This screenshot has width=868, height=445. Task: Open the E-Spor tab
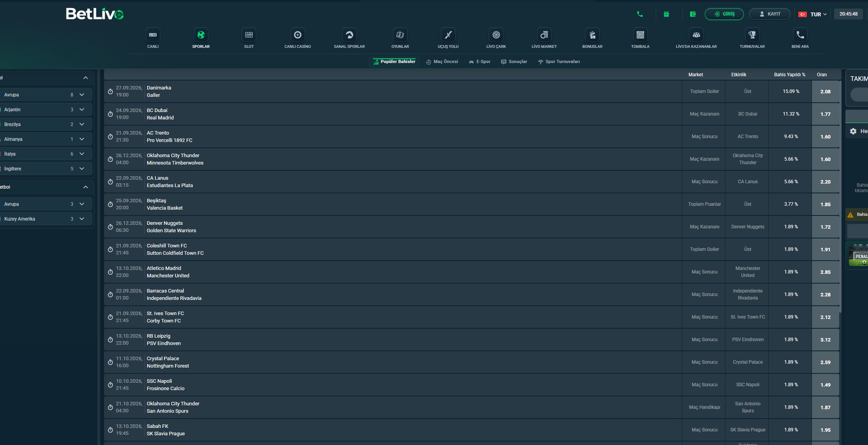click(x=479, y=61)
